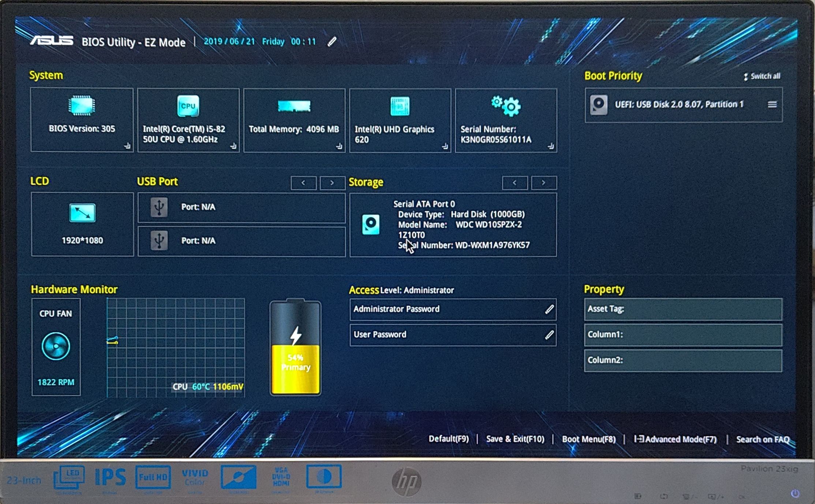Click Save & Exit(F10)
The width and height of the screenshot is (815, 504).
tap(515, 439)
